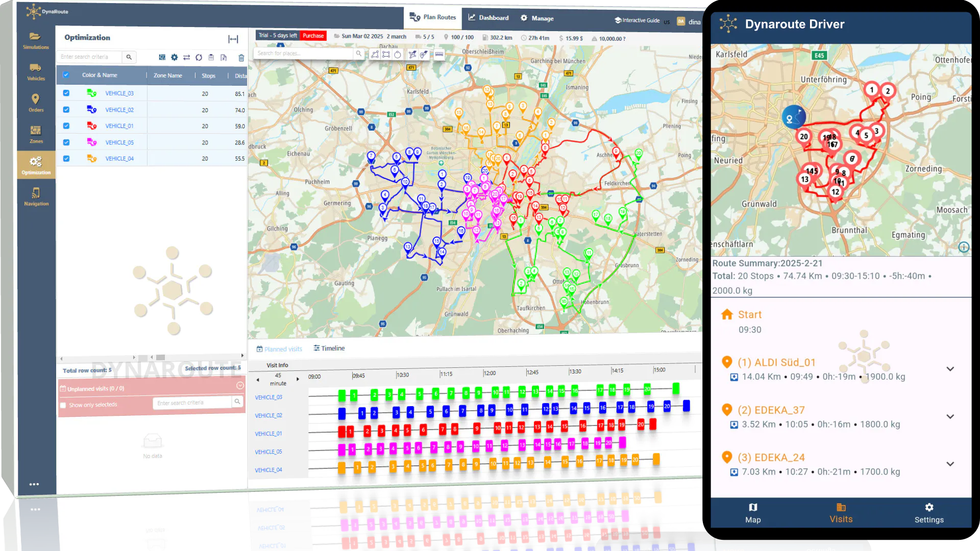Open the Navigation sidebar icon
980x551 pixels.
[36, 197]
